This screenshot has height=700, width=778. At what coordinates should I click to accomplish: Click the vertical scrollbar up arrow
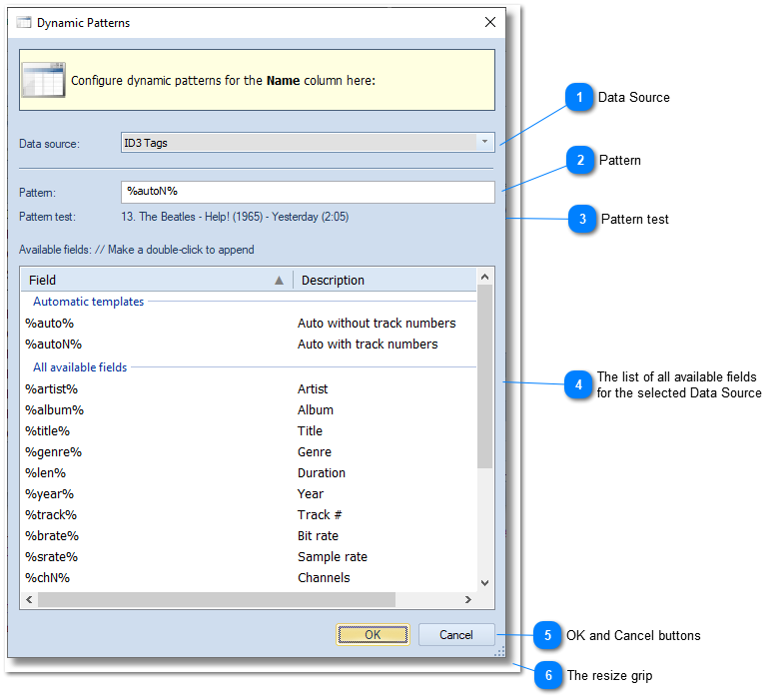click(485, 277)
